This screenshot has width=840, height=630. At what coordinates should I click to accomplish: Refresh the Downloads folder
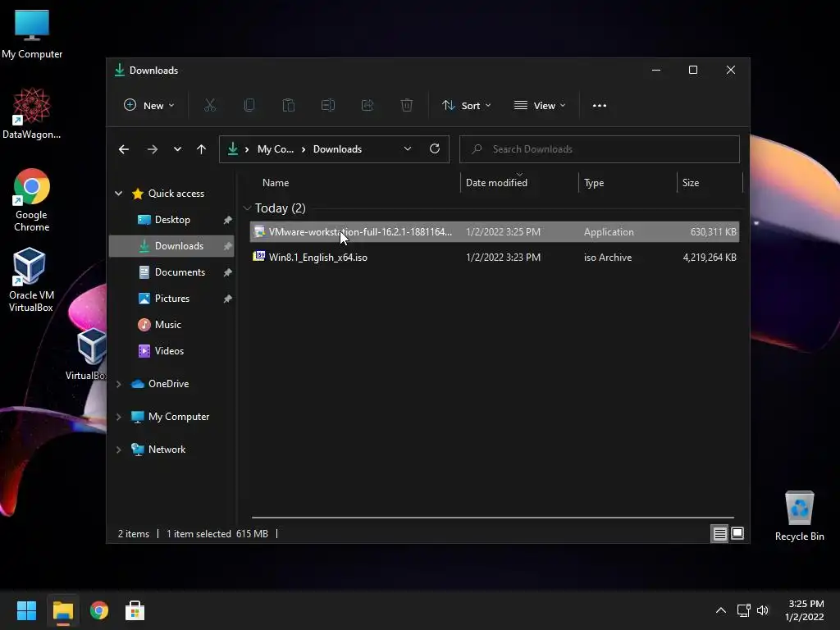(435, 148)
